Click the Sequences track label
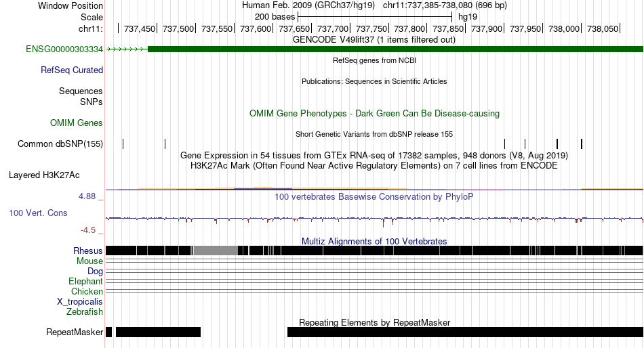Screen dimensions: 644x348 point(81,91)
